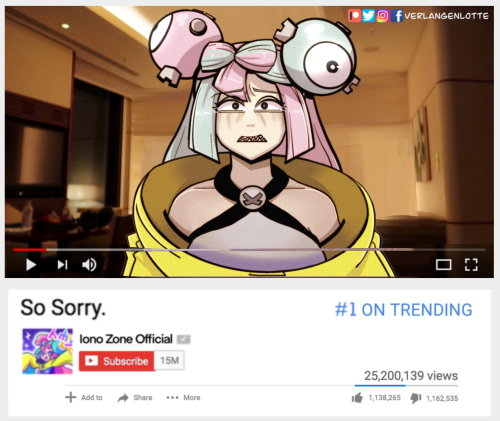Screen dimensions: 500x421
Task: Click the 15M subscriber count box
Action: tap(169, 360)
